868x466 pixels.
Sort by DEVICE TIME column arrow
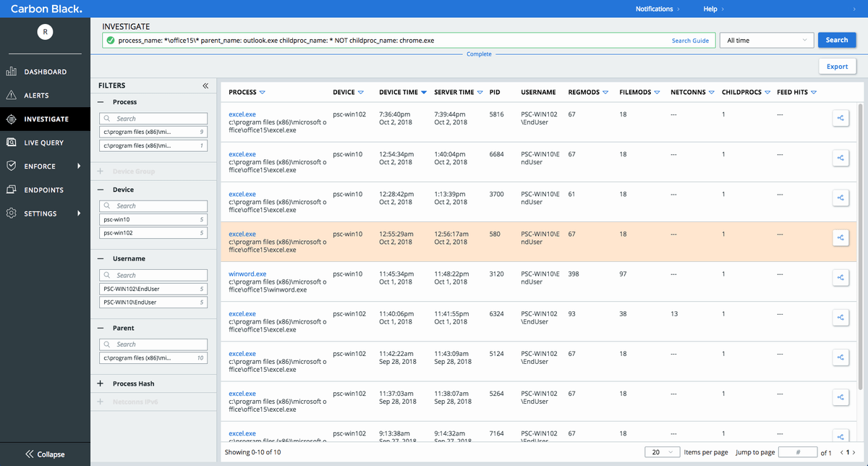point(424,93)
